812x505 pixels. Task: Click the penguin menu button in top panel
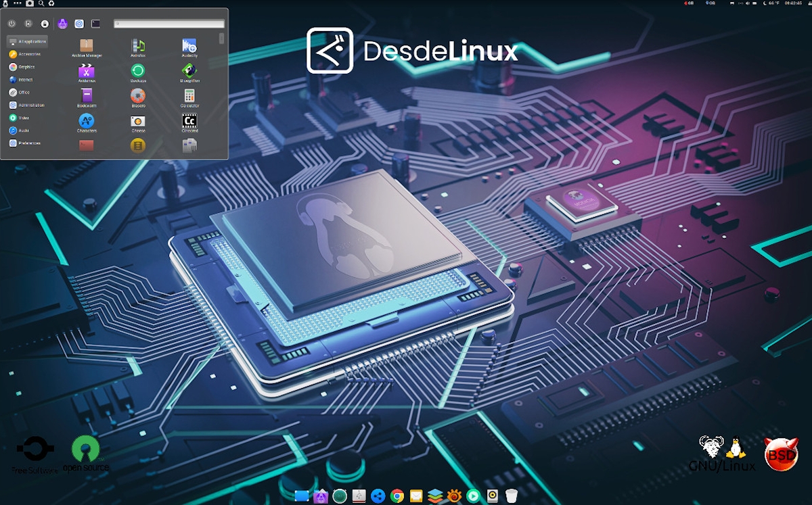point(5,3)
